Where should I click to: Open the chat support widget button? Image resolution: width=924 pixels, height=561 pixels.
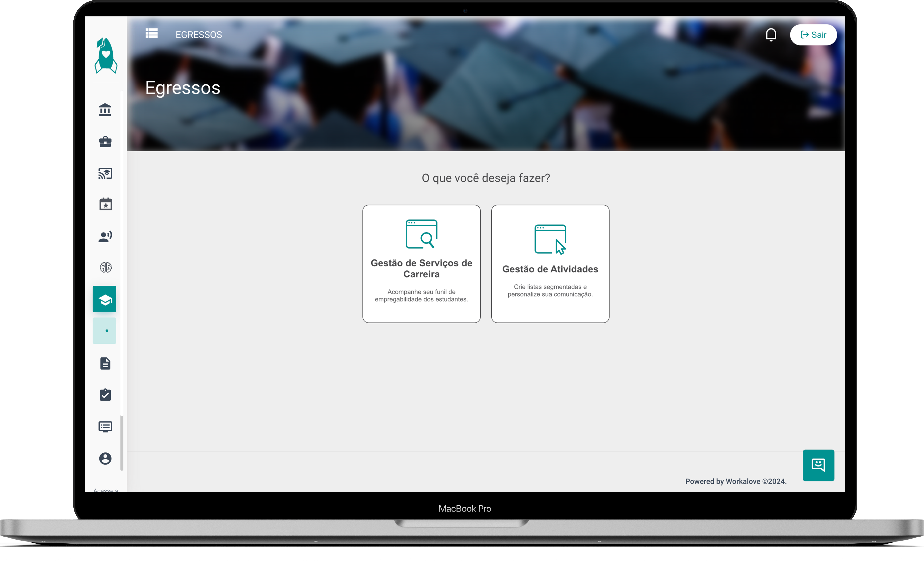click(x=818, y=465)
